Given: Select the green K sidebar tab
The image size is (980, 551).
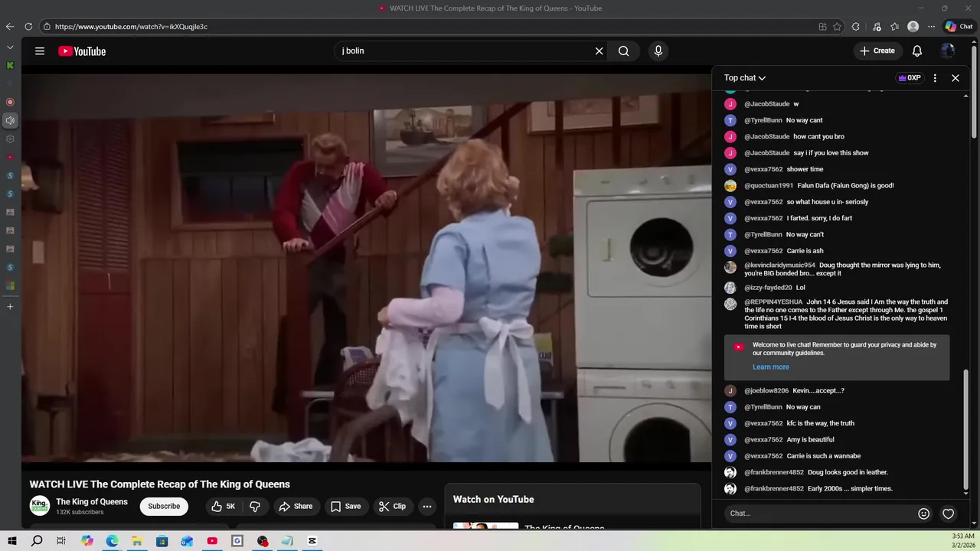Looking at the screenshot, I should [10, 66].
